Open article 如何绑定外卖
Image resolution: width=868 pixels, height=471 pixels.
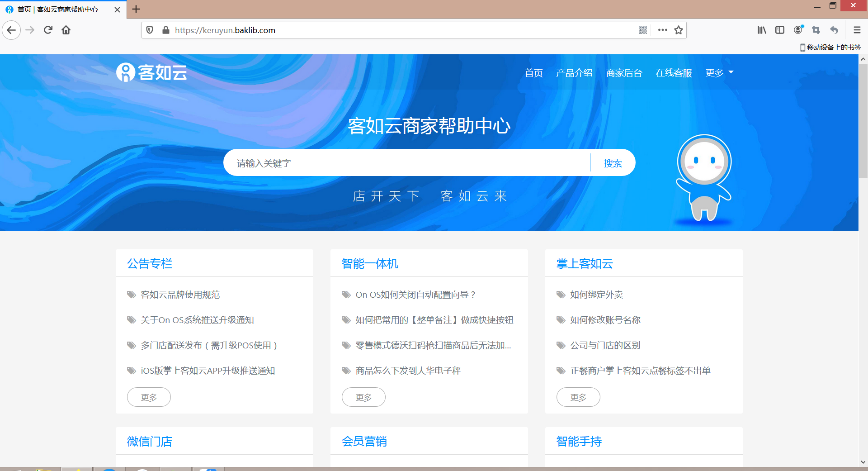(596, 295)
